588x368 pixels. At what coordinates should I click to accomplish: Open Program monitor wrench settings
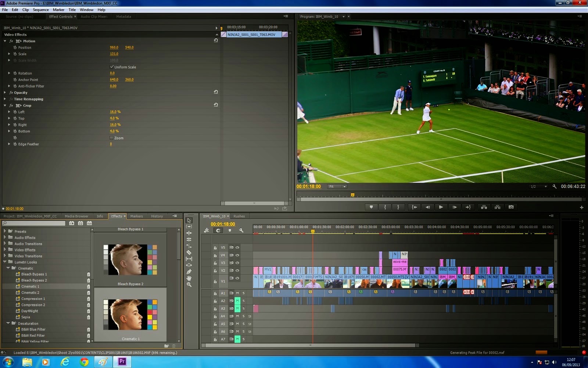555,187
